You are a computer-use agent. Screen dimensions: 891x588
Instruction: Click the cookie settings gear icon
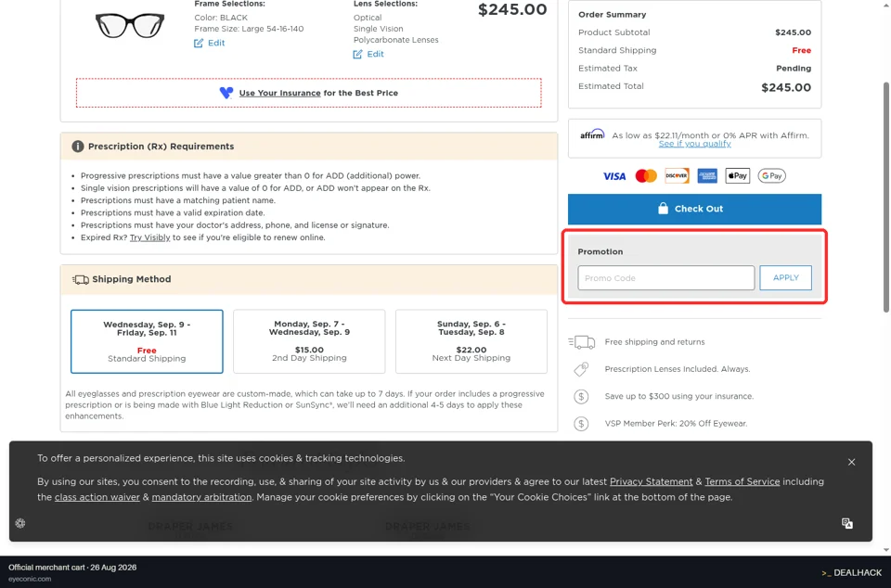click(20, 523)
